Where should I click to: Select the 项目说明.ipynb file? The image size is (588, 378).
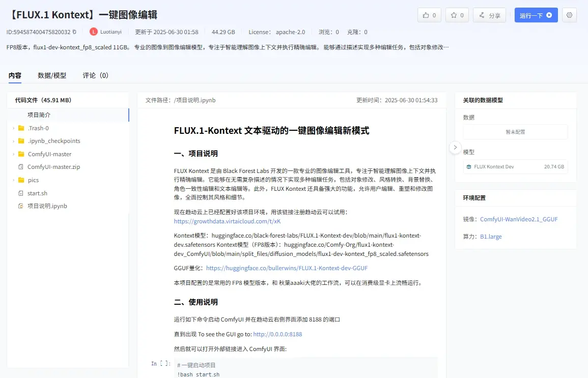coord(47,206)
